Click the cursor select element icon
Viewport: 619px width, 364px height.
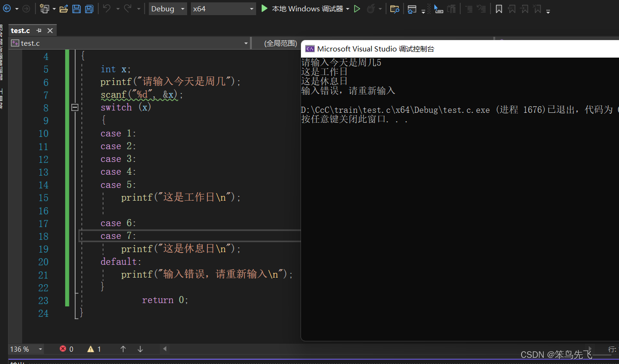pyautogui.click(x=438, y=8)
